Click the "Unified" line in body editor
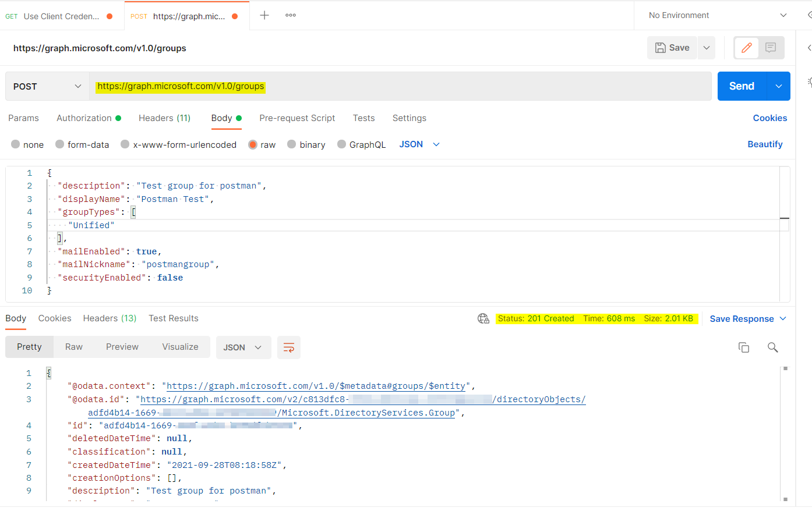Screen dimensions: 812x511 tap(91, 225)
